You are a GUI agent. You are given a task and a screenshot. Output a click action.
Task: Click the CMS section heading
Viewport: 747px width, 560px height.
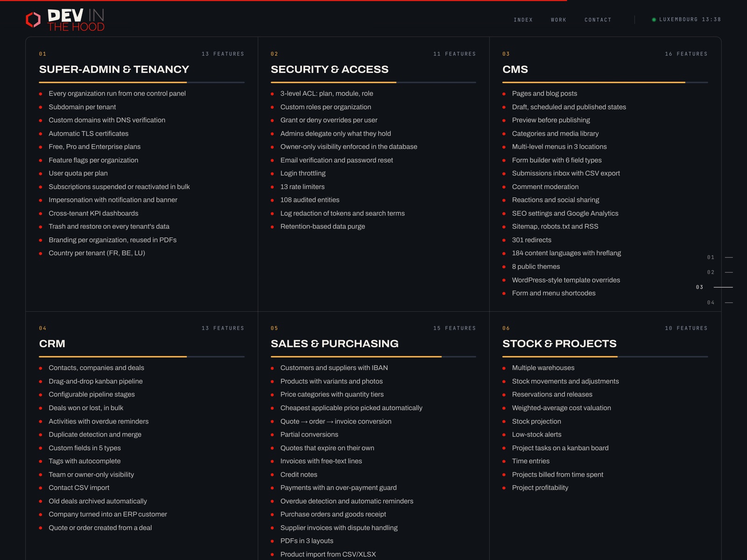pyautogui.click(x=515, y=70)
